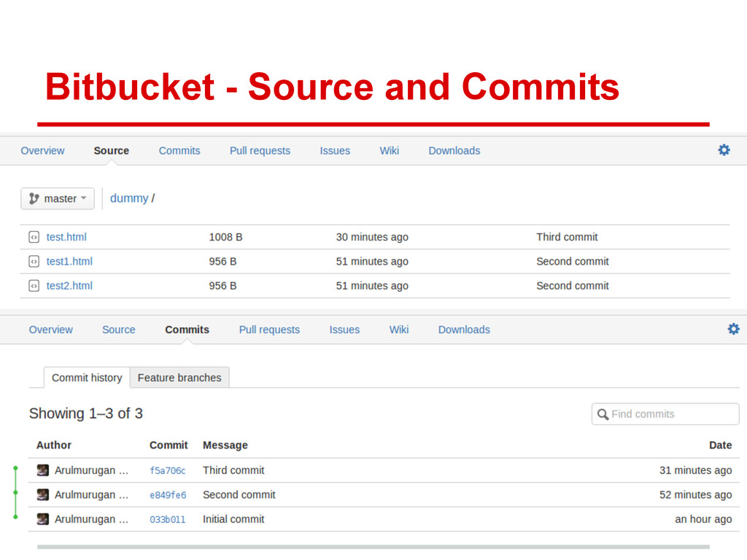Switch to Commits tab in top navigation
This screenshot has height=560, width=747.
click(x=179, y=150)
